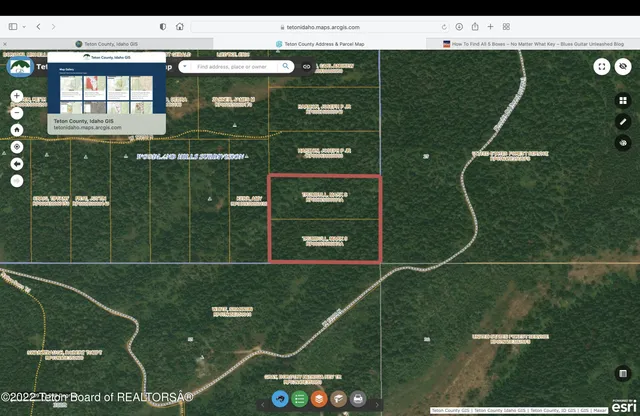Open the print widget in bottom toolbar
This screenshot has height=416, width=640.
357,399
